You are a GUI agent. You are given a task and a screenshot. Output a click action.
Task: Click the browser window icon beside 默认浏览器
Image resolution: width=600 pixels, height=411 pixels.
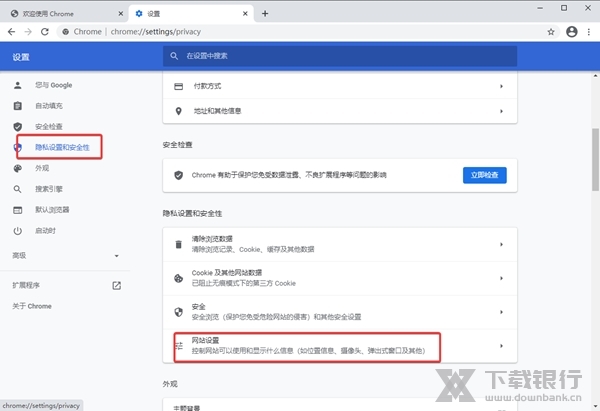[18, 210]
